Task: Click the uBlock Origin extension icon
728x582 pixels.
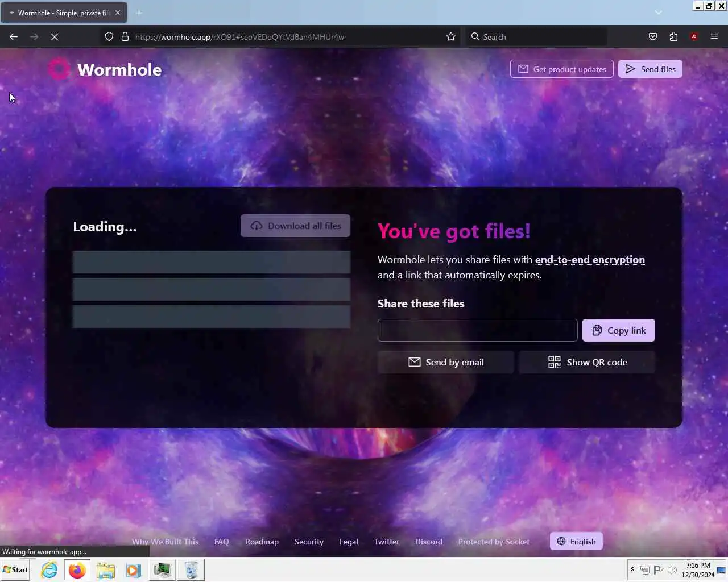Action: 694,37
